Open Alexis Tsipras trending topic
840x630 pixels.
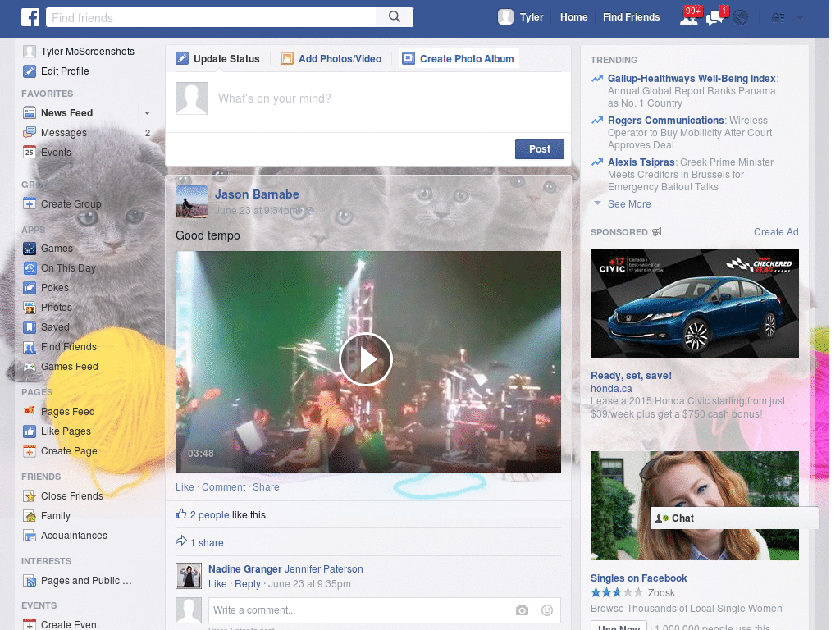point(641,162)
